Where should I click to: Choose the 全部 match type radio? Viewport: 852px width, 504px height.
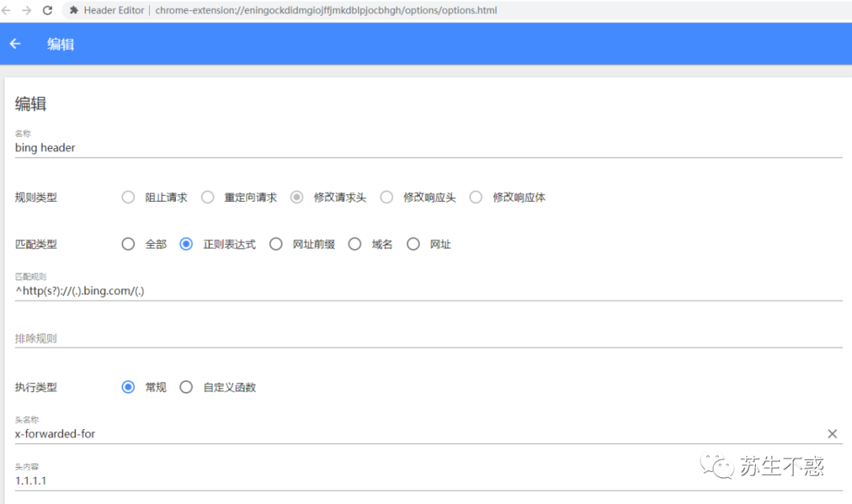[129, 244]
